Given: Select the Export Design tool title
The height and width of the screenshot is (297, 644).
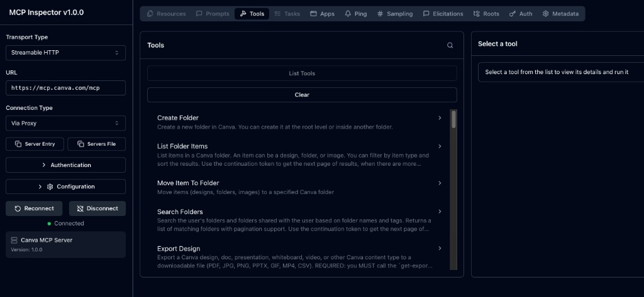Looking at the screenshot, I should point(179,249).
